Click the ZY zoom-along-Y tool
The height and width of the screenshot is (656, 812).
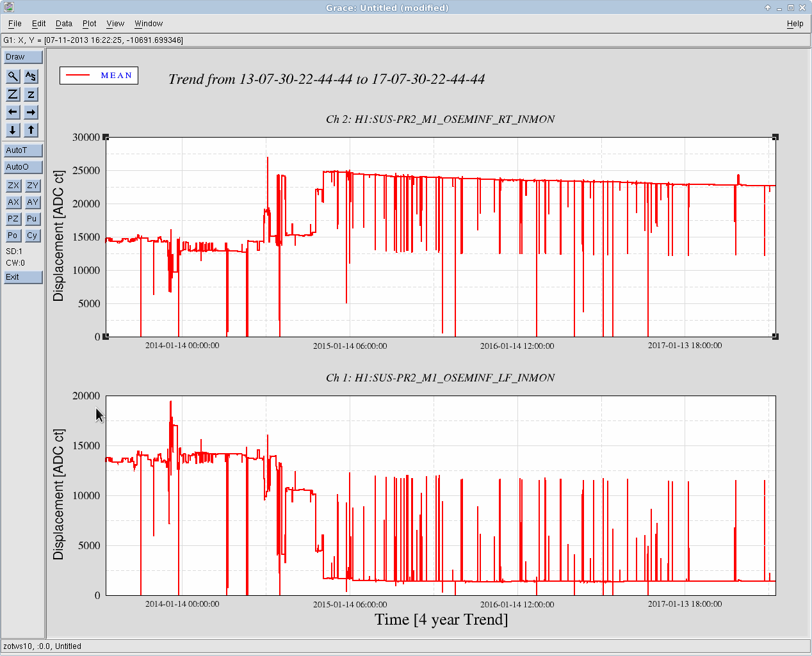point(32,186)
